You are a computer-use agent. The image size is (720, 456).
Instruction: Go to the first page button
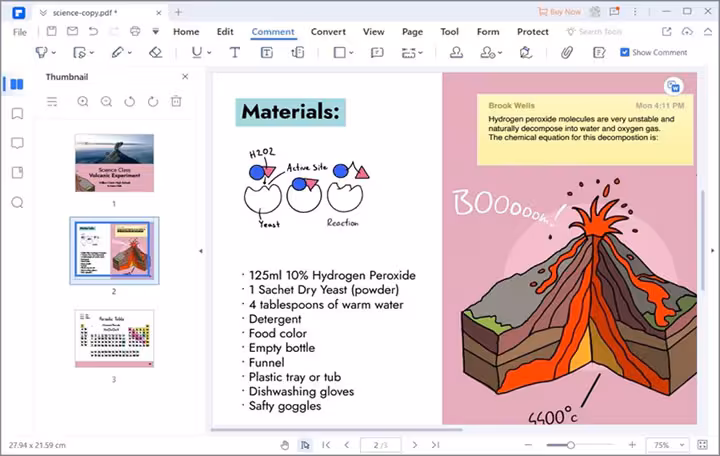pos(326,445)
